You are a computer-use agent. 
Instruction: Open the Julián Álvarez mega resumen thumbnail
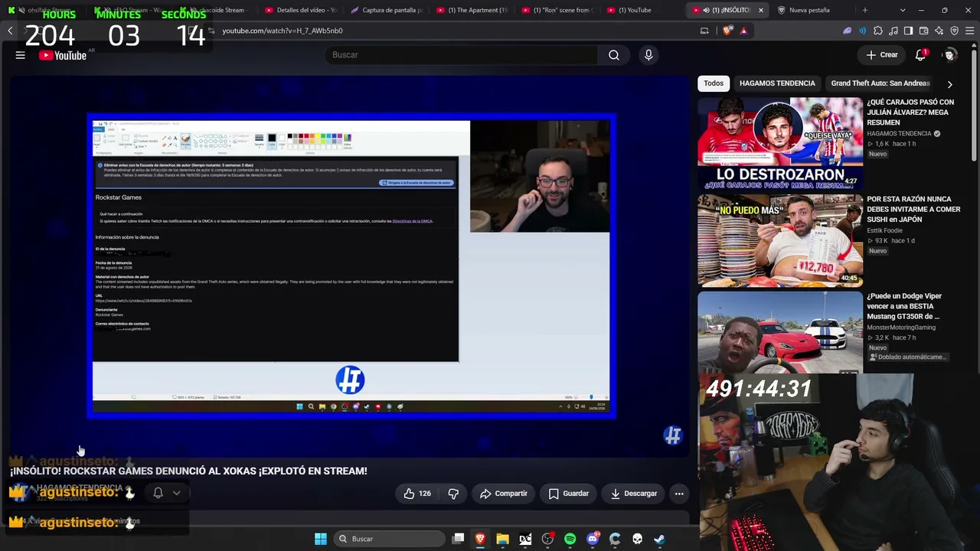point(780,143)
